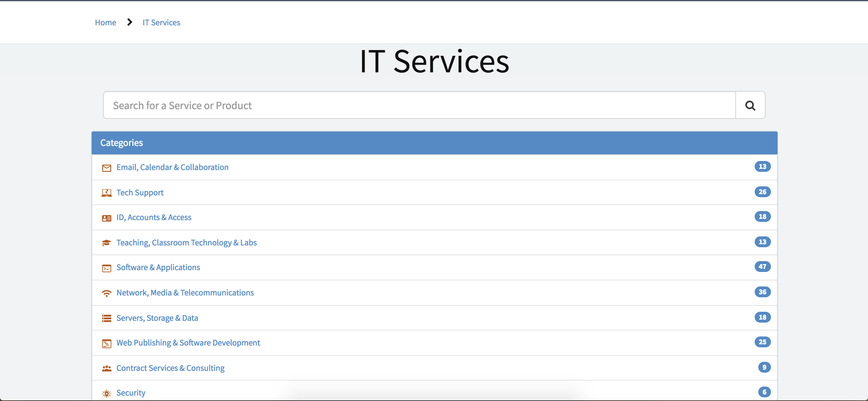Open the Security category
This screenshot has height=401, width=868.
click(x=131, y=392)
